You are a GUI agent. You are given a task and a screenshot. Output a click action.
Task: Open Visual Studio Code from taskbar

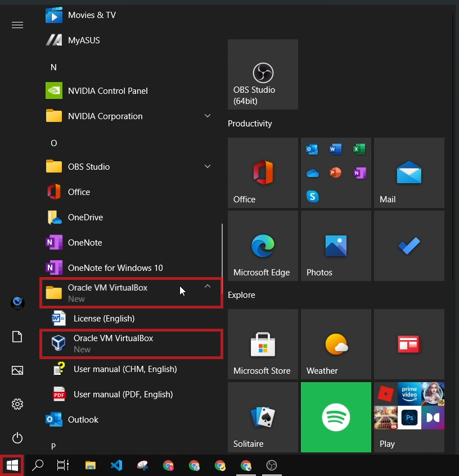coord(116,465)
